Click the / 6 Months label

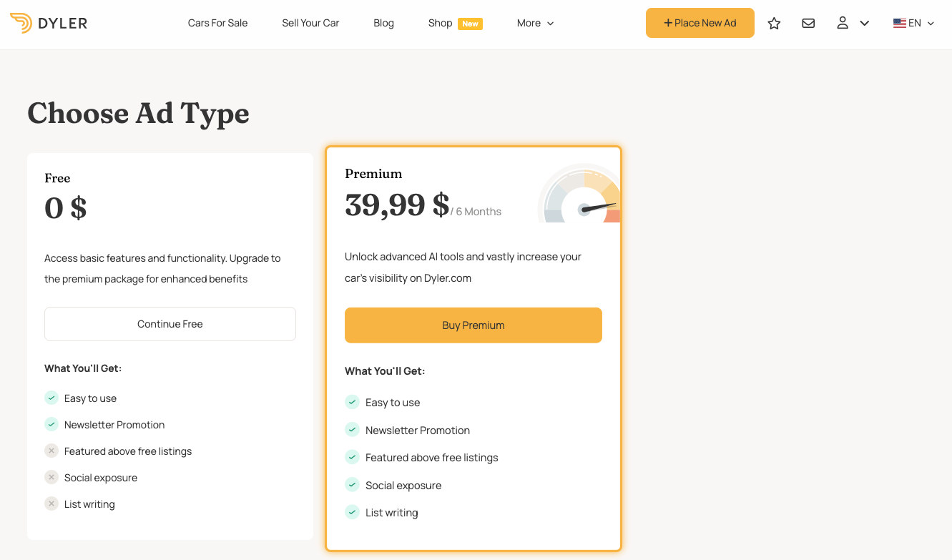pyautogui.click(x=476, y=212)
